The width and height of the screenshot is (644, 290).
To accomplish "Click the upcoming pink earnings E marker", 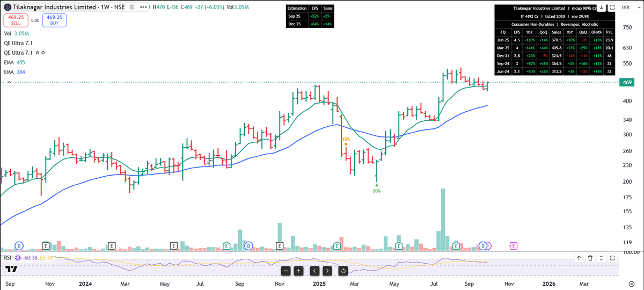I will pyautogui.click(x=513, y=245).
